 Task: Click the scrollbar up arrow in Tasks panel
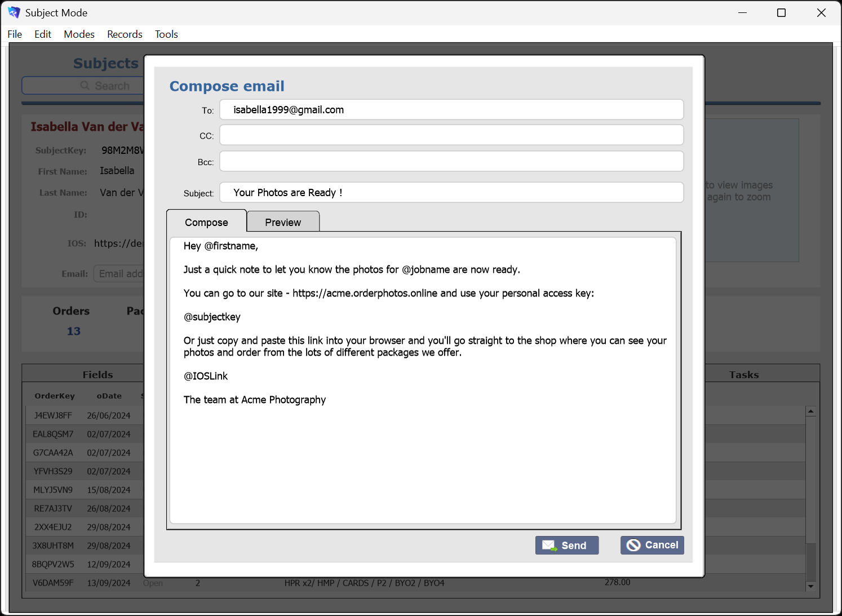coord(811,410)
